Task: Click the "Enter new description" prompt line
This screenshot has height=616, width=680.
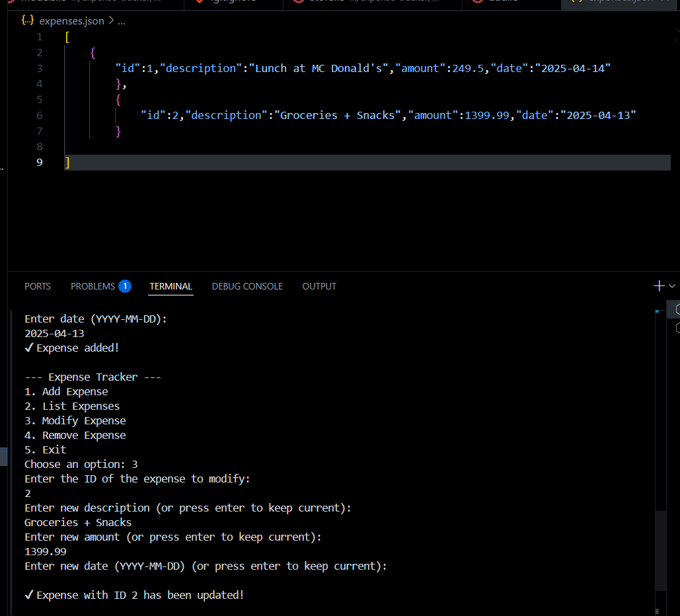Action: pyautogui.click(x=188, y=508)
